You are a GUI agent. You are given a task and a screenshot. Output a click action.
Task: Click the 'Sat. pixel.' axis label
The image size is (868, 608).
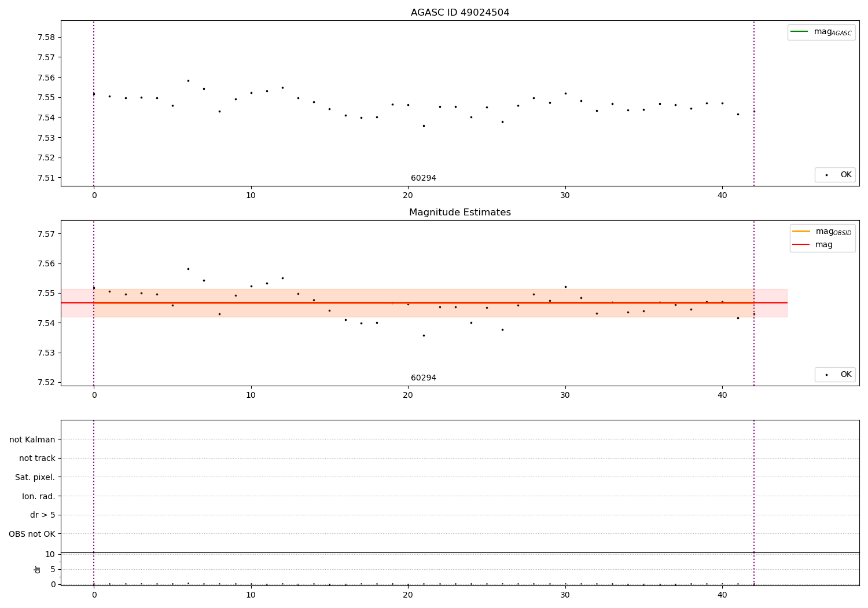[x=35, y=477]
